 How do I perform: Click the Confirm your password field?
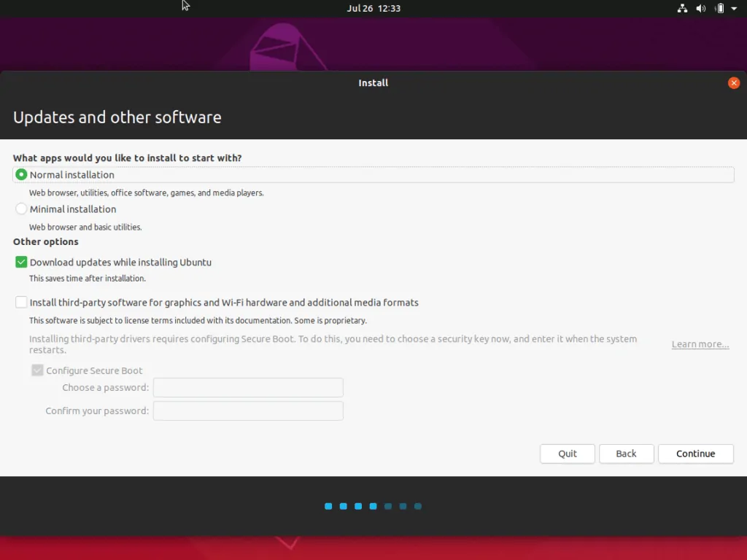click(x=248, y=411)
